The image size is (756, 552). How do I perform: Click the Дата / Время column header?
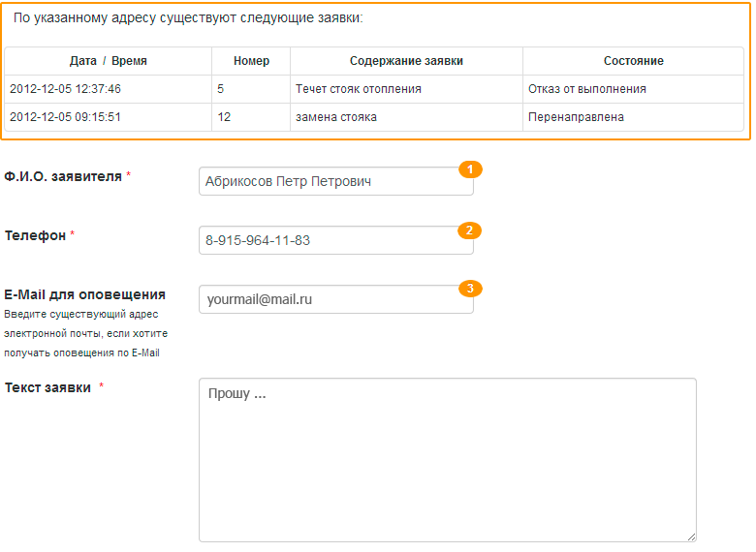pos(109,61)
